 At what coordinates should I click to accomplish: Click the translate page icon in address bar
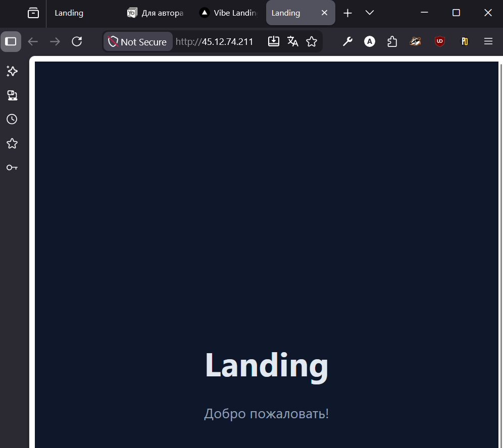coord(293,41)
